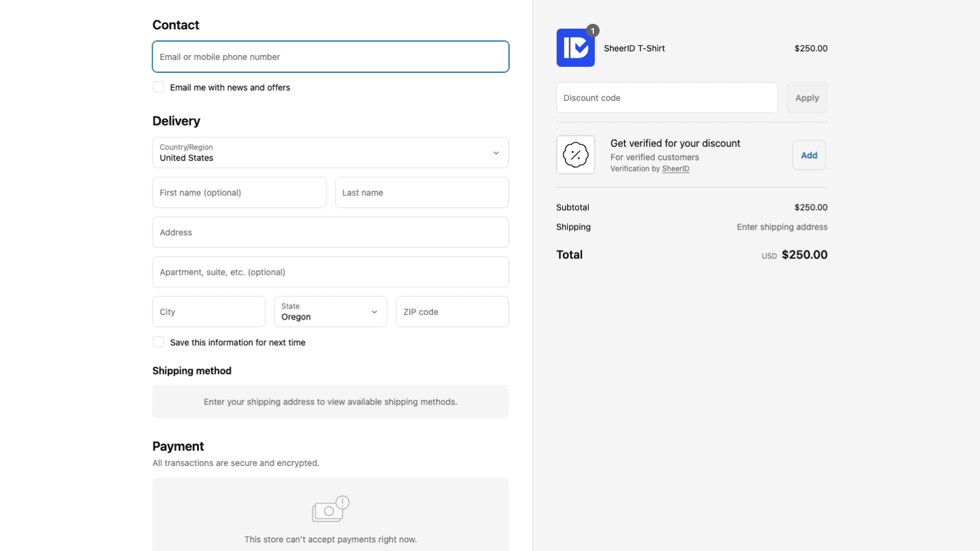Click the Discount code field
This screenshot has height=551, width=980.
coord(666,97)
